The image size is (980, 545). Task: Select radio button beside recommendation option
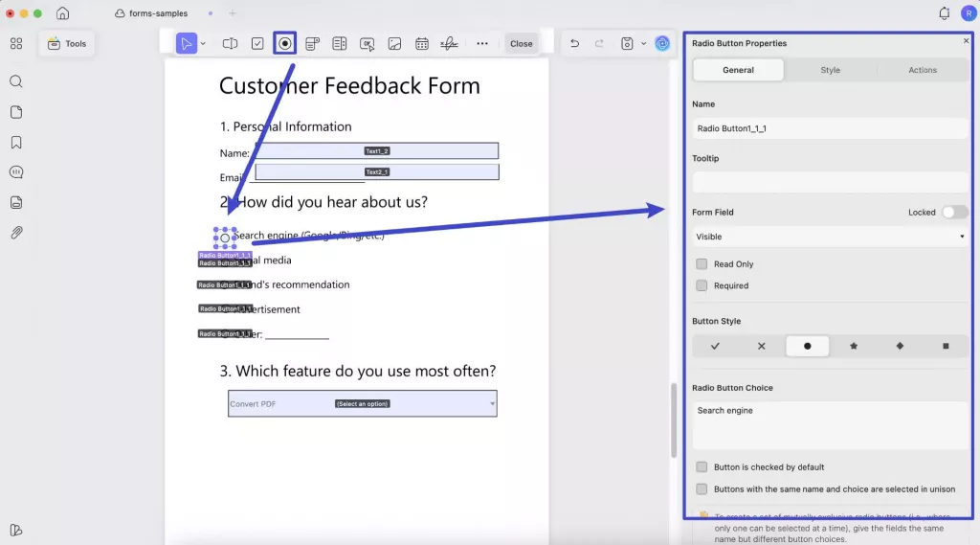[224, 284]
